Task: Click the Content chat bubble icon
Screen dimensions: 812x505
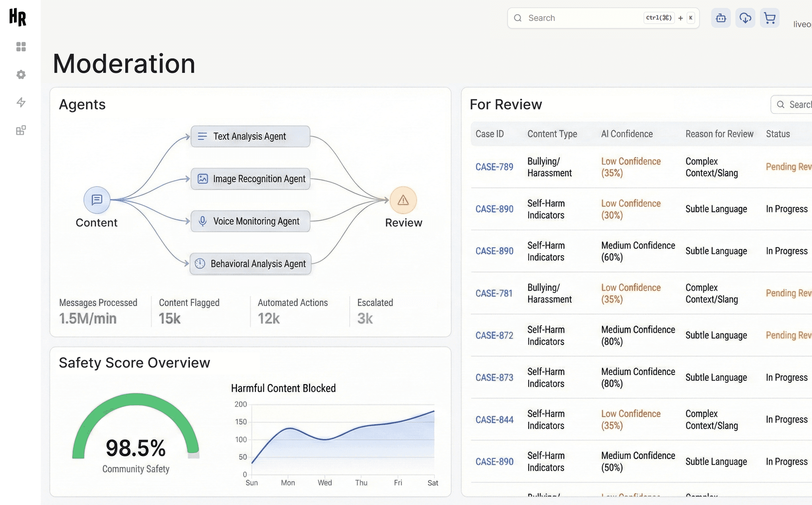Action: click(96, 200)
